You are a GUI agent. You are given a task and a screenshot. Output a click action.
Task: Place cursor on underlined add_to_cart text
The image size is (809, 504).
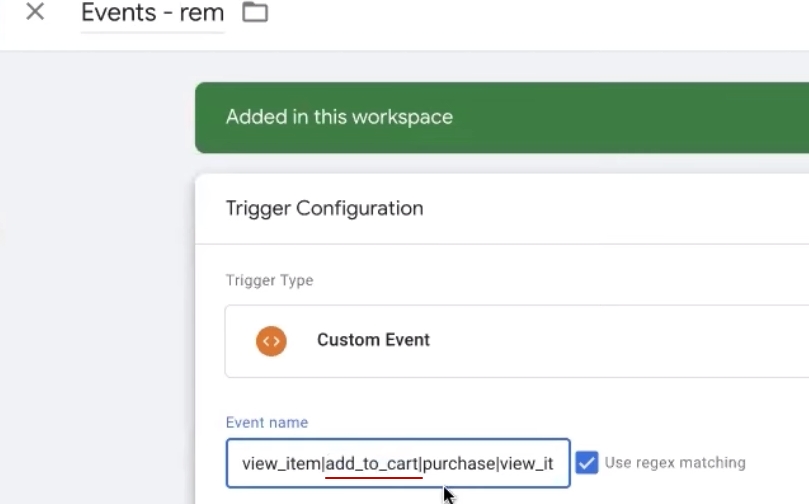(x=373, y=464)
